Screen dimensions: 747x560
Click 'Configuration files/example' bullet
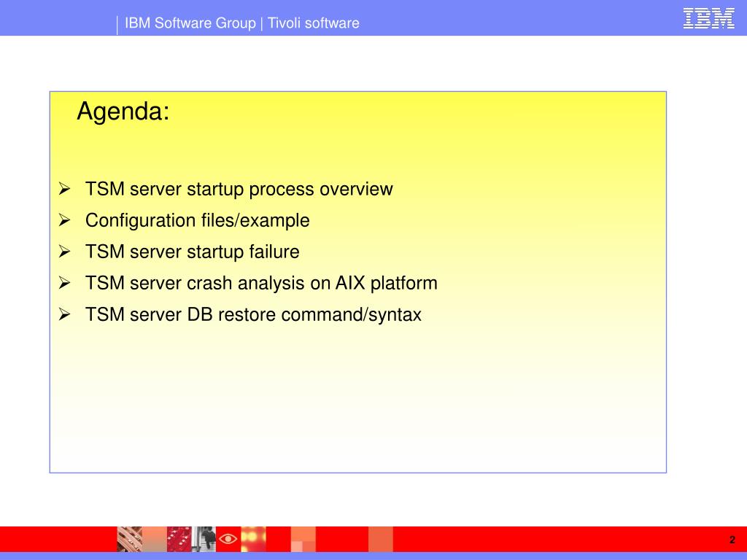click(197, 220)
